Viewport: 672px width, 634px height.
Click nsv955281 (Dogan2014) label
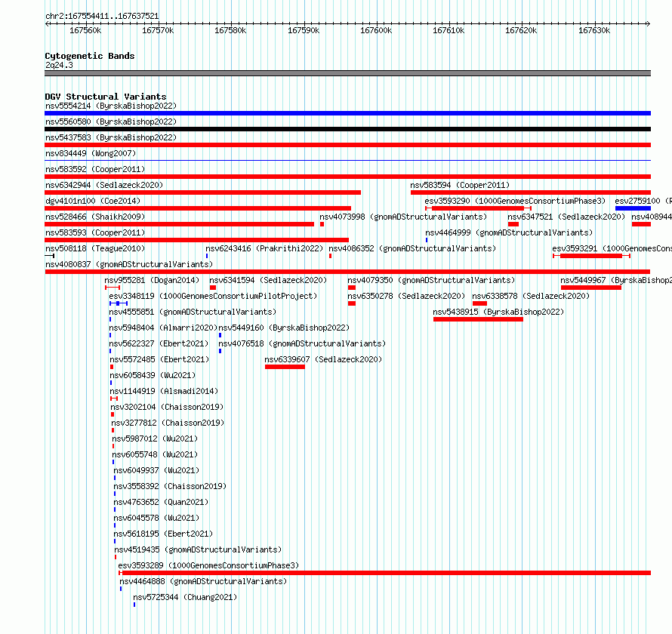click(152, 280)
